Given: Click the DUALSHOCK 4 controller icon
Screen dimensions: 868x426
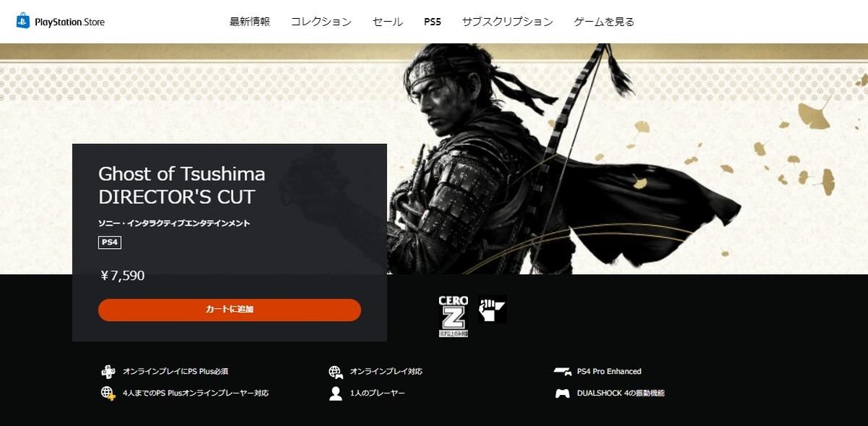Looking at the screenshot, I should coord(563,393).
